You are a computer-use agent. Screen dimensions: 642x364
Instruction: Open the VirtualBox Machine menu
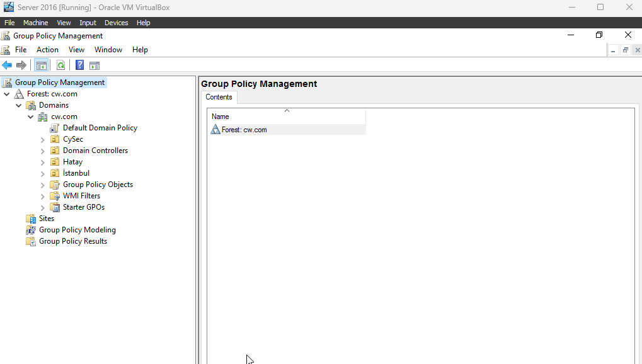[x=36, y=23]
